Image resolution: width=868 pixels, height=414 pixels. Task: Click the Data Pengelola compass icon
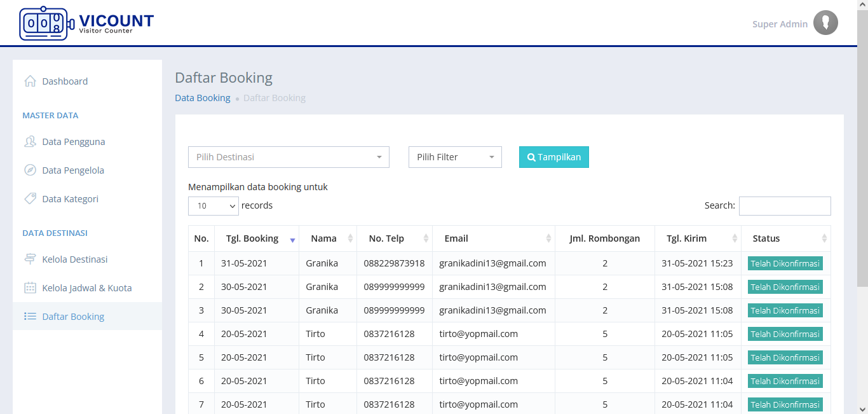click(30, 170)
